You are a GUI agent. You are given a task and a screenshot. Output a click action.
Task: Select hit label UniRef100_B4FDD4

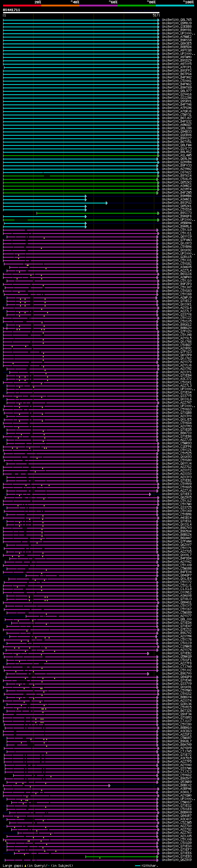coord(177,559)
